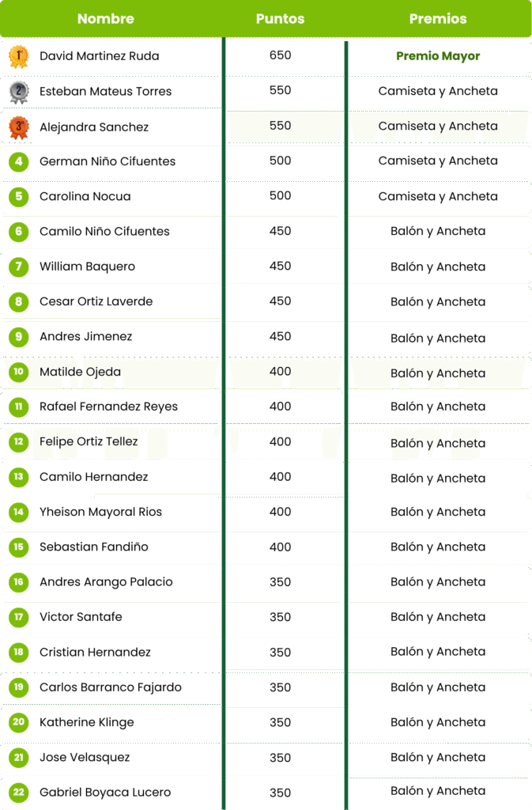Viewport: 532px width, 810px height.
Task: Select the Nombre column header
Action: 106,19
